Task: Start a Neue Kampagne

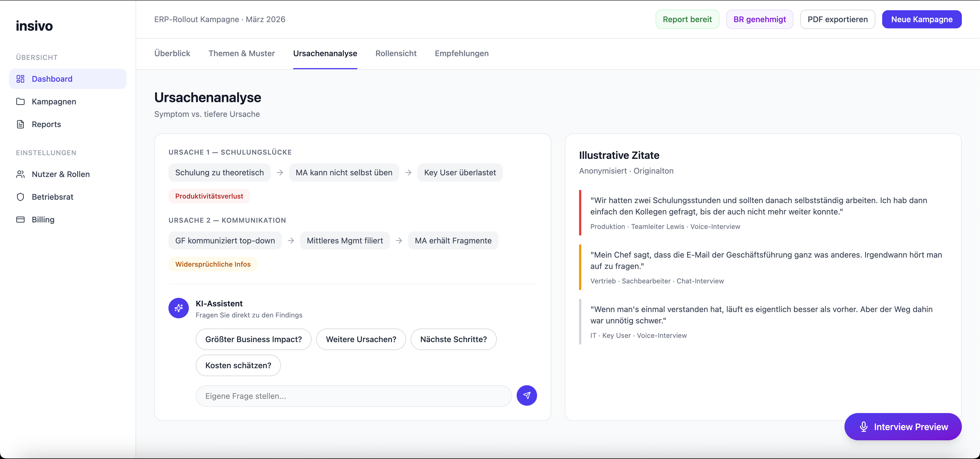Action: point(921,19)
